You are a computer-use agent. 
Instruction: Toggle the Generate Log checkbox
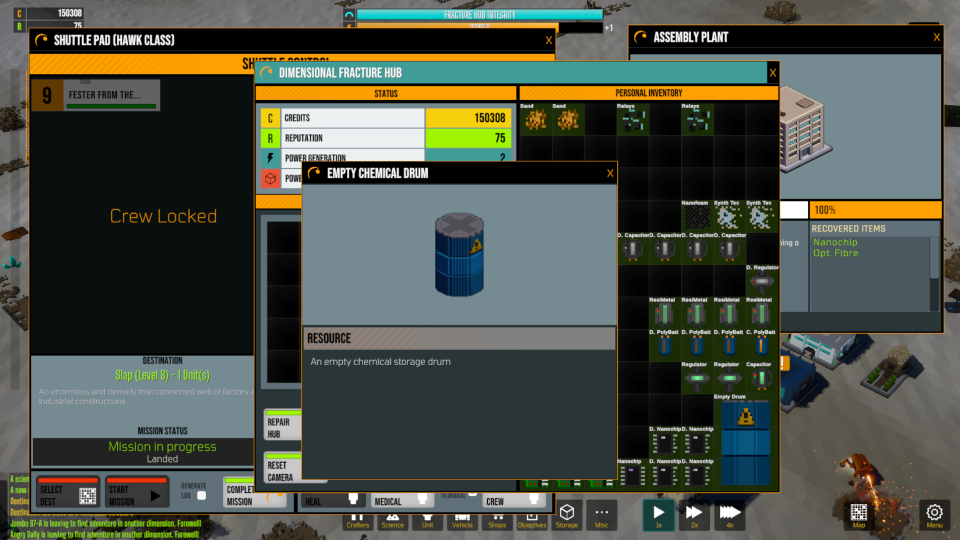pos(201,495)
